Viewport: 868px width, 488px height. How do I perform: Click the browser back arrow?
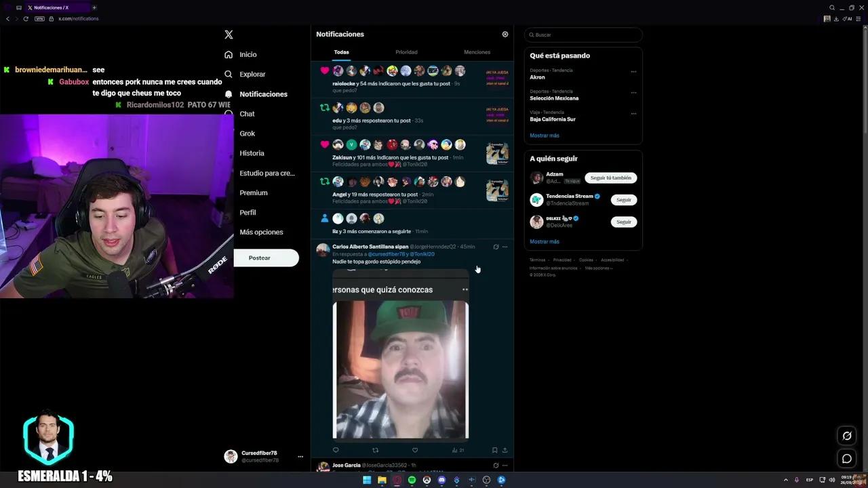click(x=7, y=19)
